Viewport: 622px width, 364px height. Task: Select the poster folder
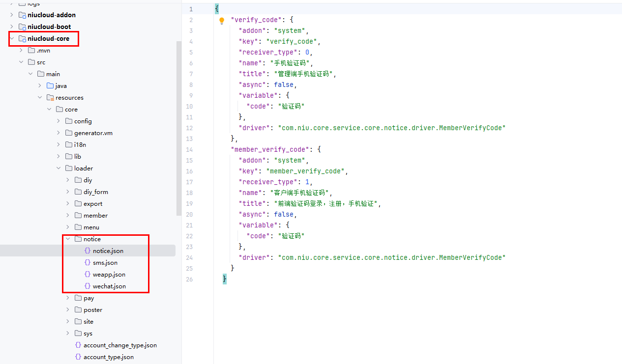pos(92,310)
